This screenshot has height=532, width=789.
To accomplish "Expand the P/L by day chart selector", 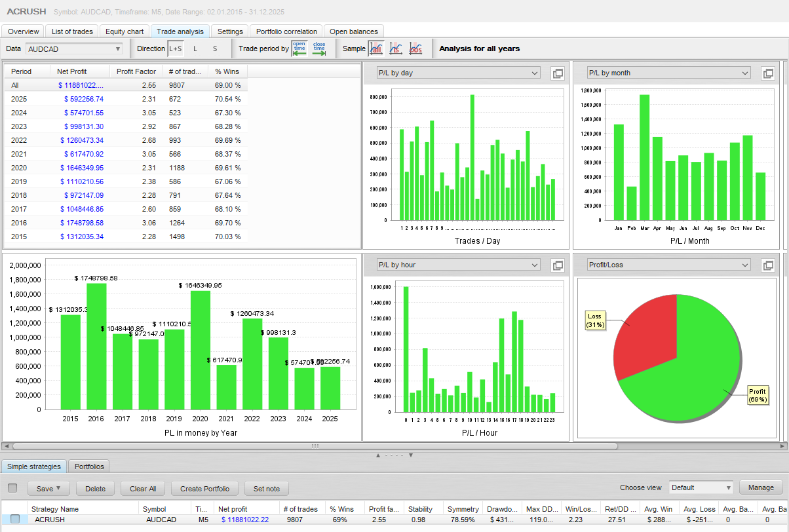I will click(458, 73).
